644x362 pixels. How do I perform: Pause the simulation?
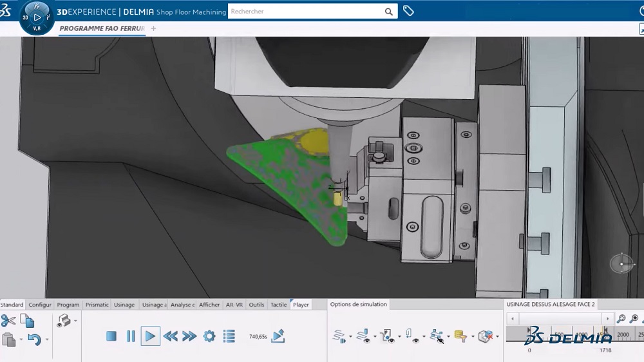point(131,336)
